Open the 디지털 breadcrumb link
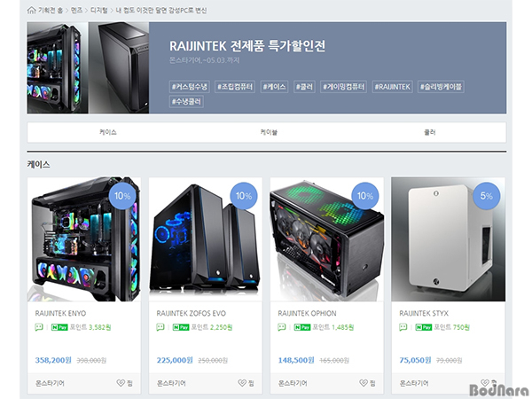 click(98, 10)
